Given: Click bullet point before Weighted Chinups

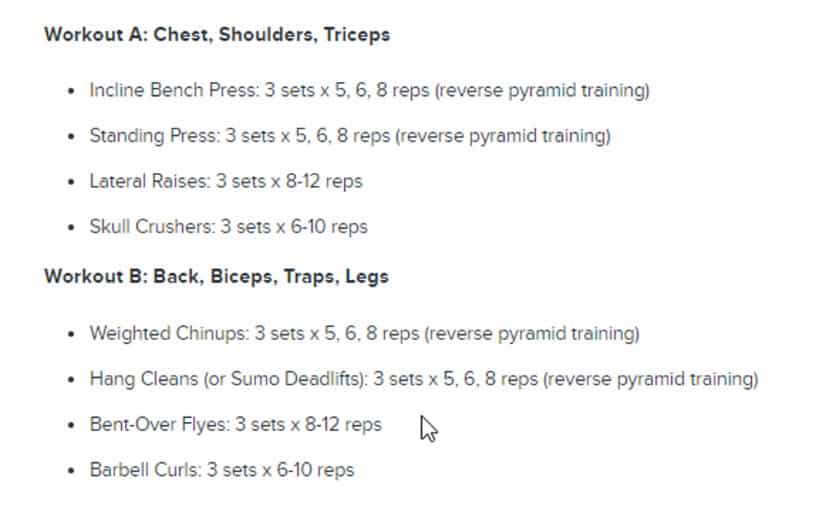Looking at the screenshot, I should pos(72,334).
